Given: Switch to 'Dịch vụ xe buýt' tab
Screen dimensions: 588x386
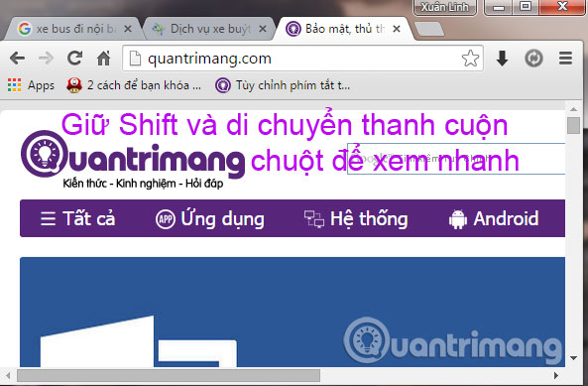Looking at the screenshot, I should pos(210,29).
